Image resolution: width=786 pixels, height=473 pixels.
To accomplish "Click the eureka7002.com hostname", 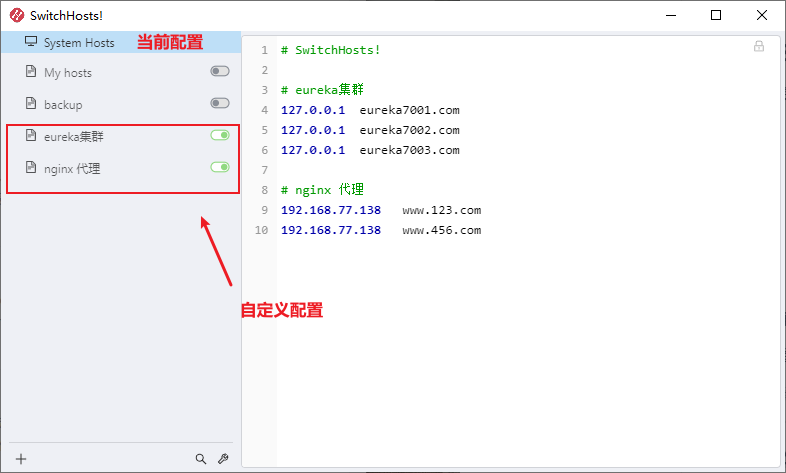I will (x=410, y=130).
